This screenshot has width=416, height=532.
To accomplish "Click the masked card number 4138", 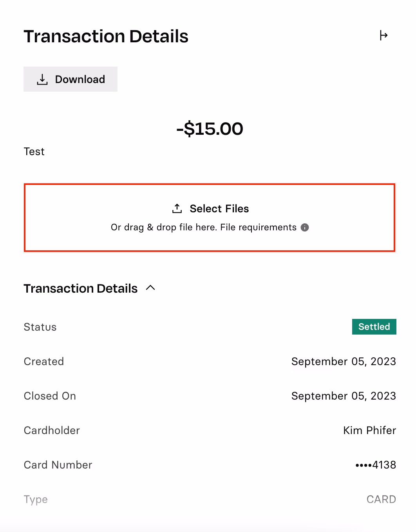I will pos(376,465).
